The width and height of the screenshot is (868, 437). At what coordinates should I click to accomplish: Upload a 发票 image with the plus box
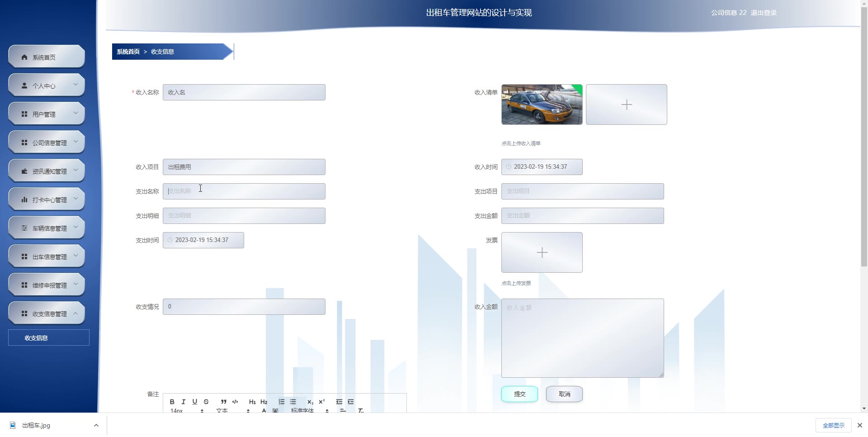point(542,252)
